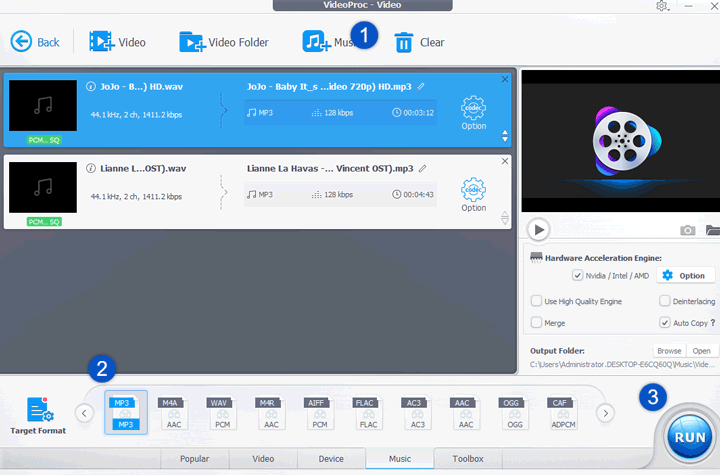This screenshot has width=720, height=475.
Task: Switch to Popular tab
Action: tap(194, 458)
